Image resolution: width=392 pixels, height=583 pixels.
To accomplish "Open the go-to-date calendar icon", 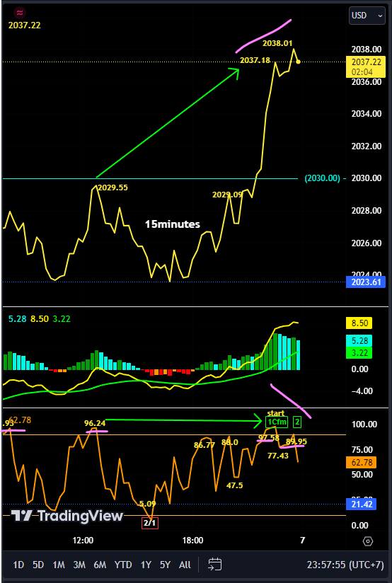I will [215, 565].
